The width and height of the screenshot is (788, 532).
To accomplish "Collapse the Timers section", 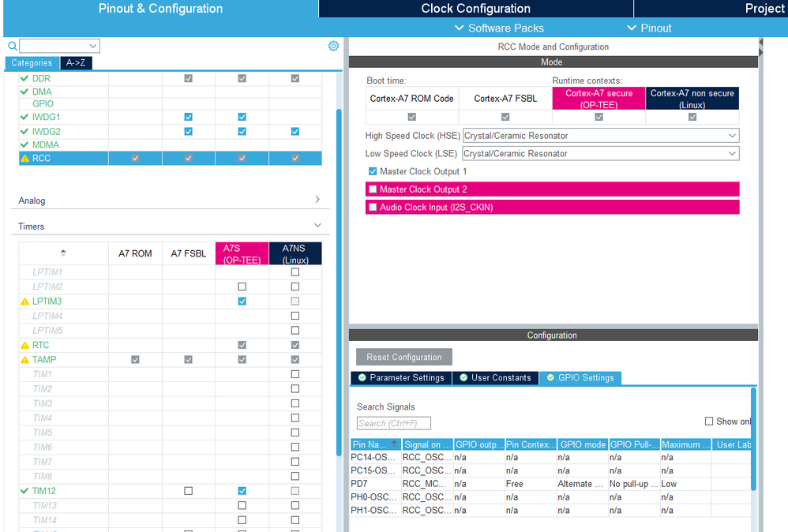I will point(318,227).
